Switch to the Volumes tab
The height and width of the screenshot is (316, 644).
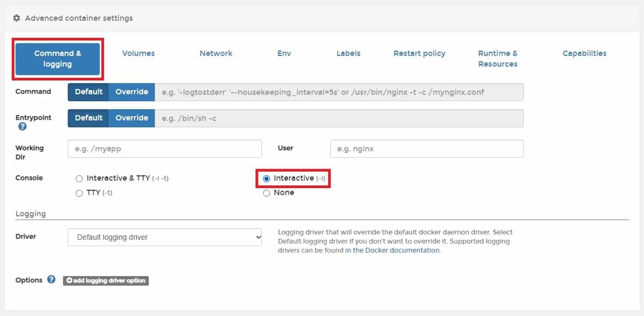pos(138,53)
